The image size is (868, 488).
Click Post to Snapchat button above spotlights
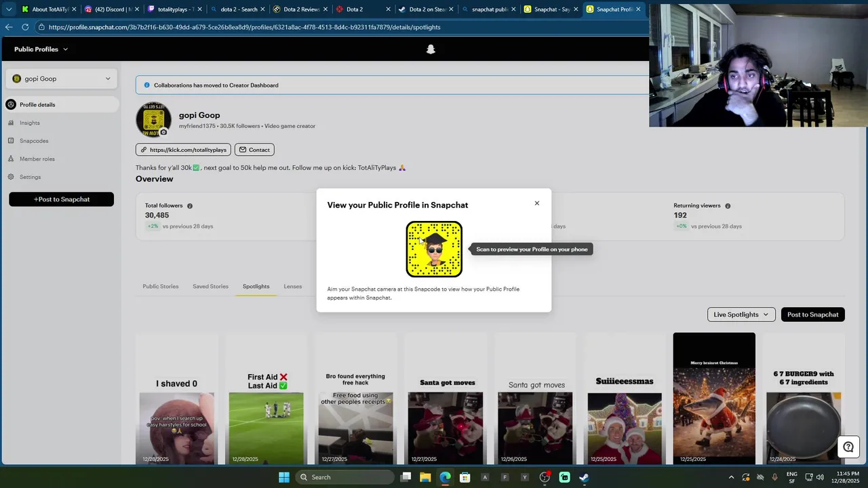[813, 314]
